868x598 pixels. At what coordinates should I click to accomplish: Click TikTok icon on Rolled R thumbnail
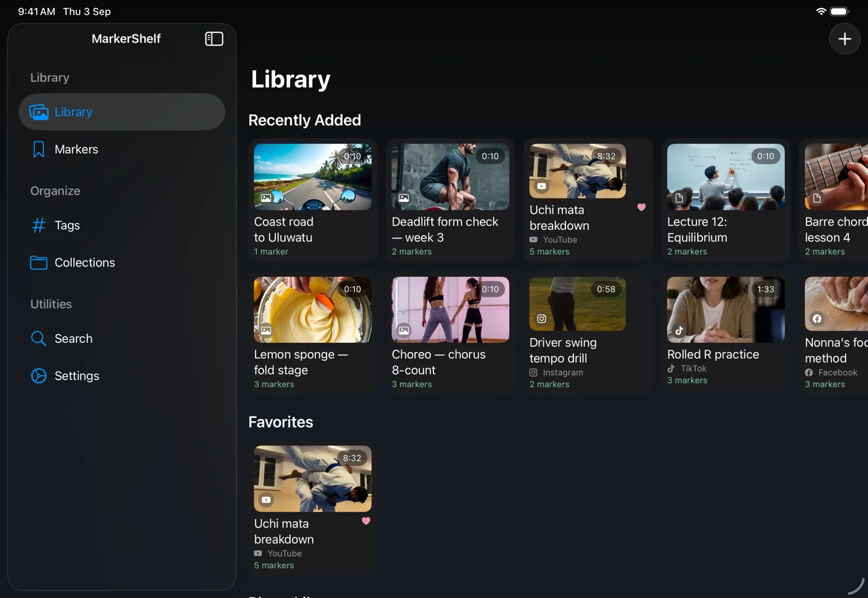[x=679, y=331]
